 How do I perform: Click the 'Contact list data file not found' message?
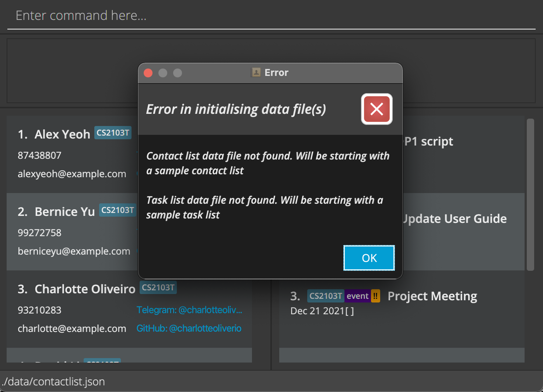[268, 163]
